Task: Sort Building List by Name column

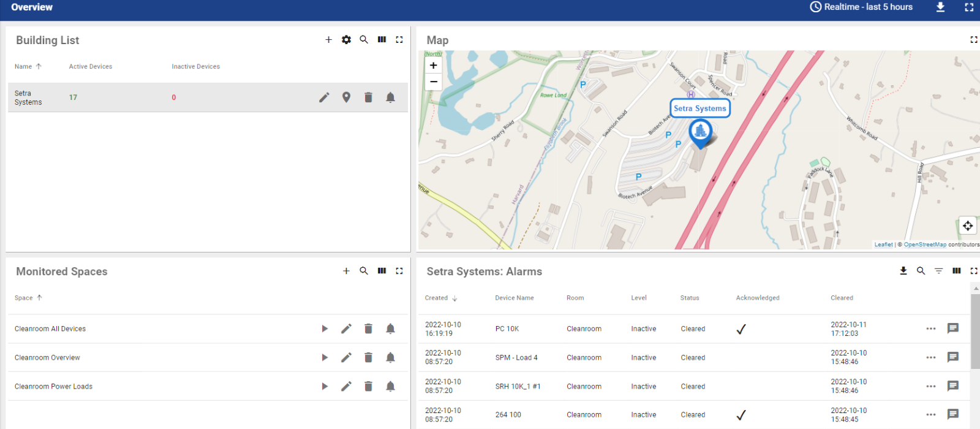Action: tap(28, 67)
